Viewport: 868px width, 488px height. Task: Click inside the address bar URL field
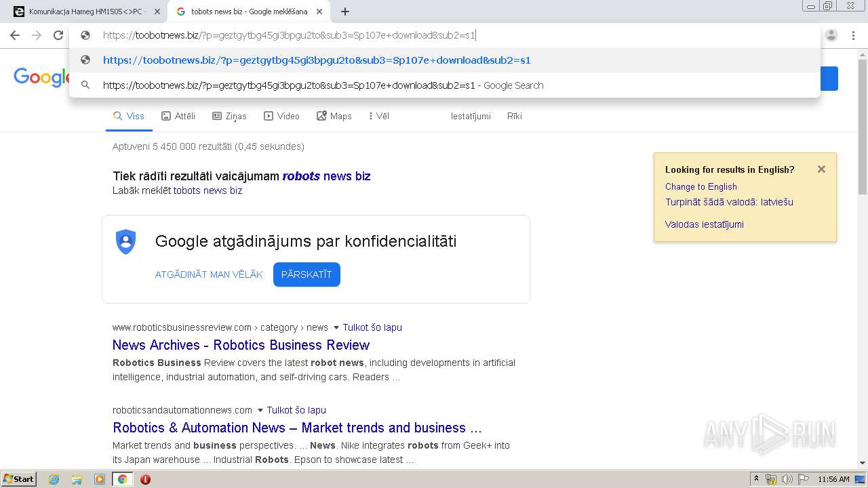click(290, 35)
